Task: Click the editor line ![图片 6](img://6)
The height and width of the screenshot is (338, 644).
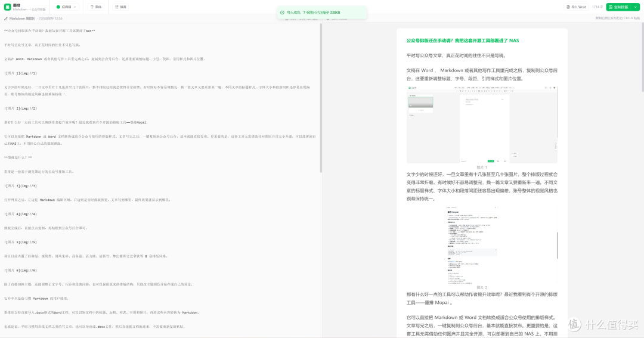Action: click(20, 270)
